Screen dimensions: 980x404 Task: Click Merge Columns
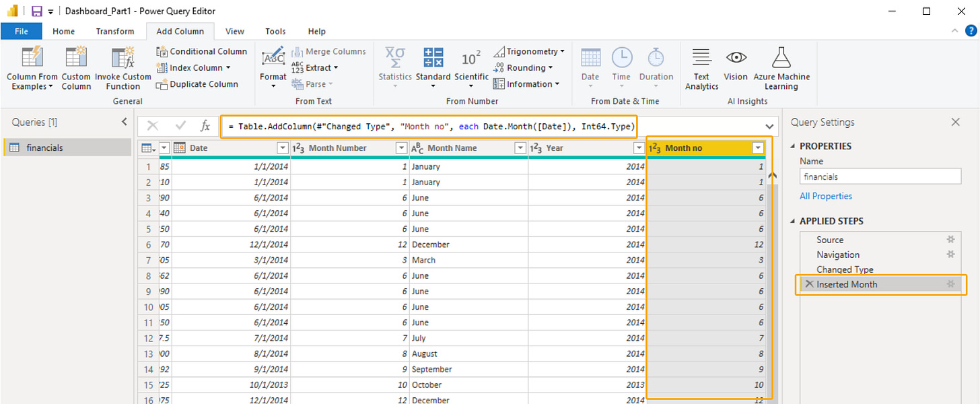328,51
